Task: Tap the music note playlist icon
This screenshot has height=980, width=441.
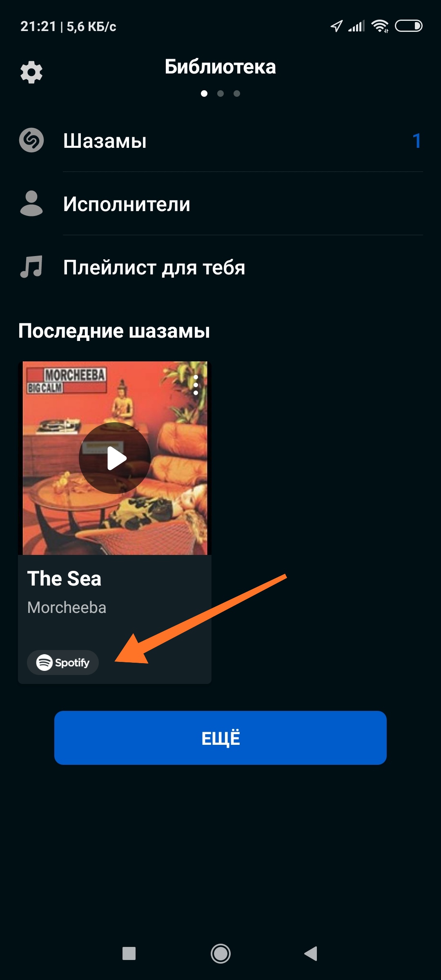Action: pyautogui.click(x=31, y=267)
